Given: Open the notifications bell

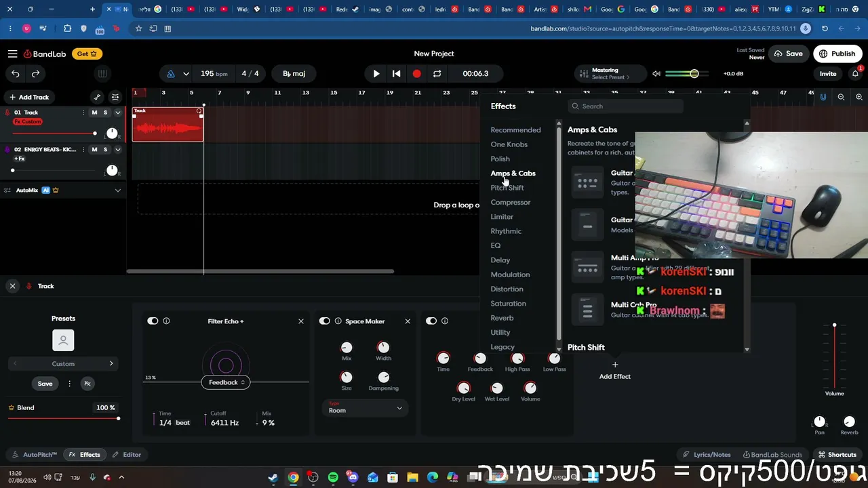Looking at the screenshot, I should coord(856,74).
